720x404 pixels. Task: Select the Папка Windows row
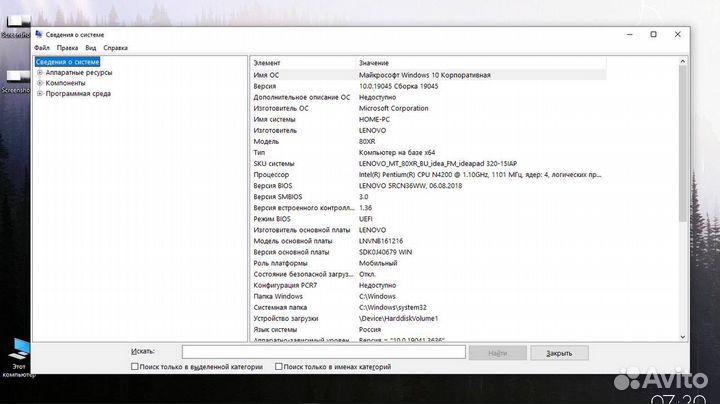coord(428,296)
